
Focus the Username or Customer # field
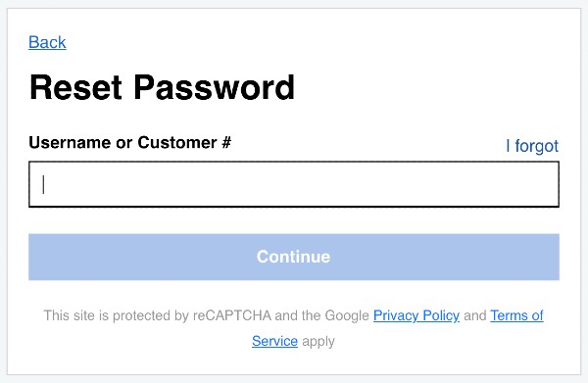coord(294,184)
